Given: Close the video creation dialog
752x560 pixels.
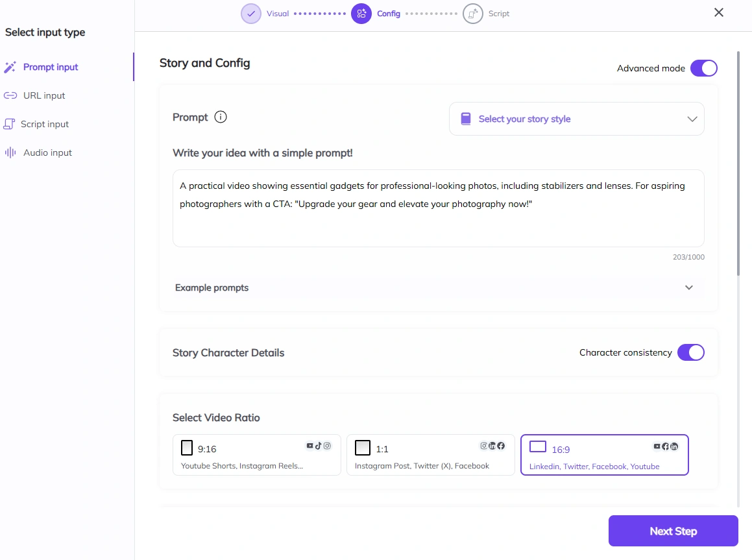Looking at the screenshot, I should 718,12.
